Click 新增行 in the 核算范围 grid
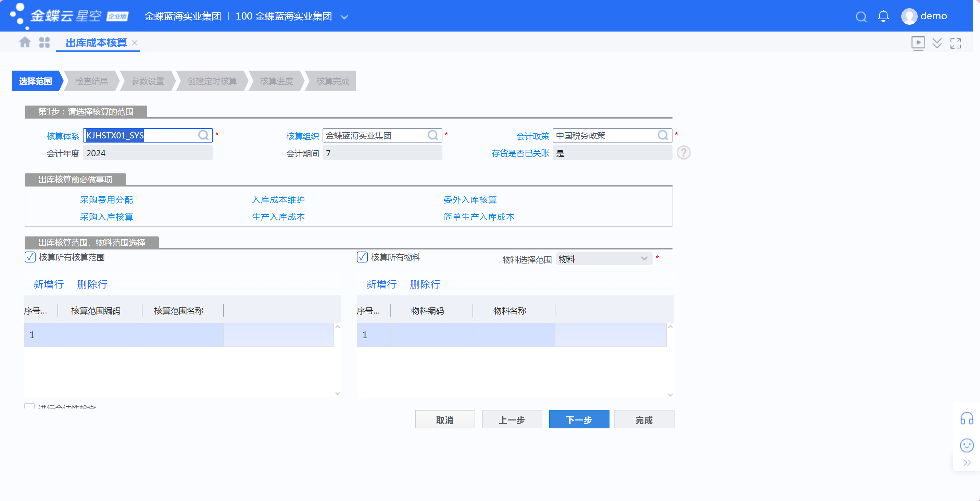The width and height of the screenshot is (980, 501). point(48,284)
